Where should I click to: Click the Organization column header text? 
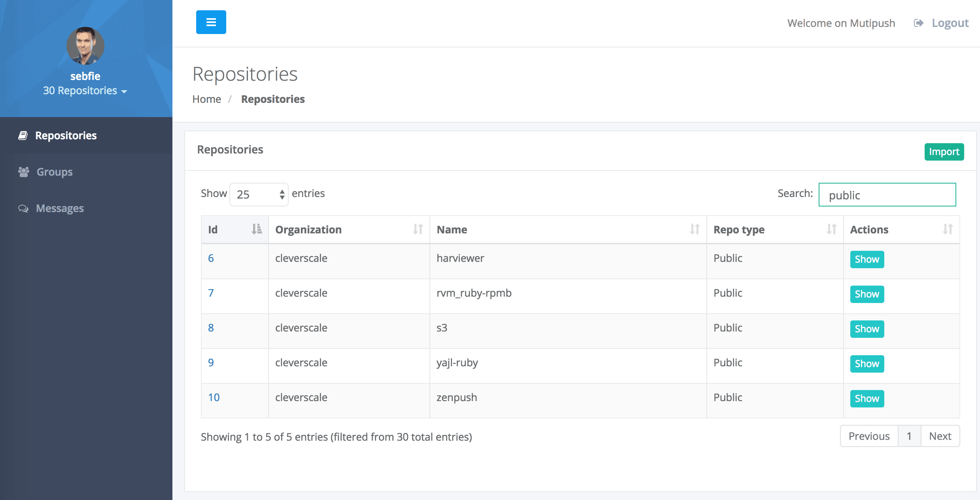(x=308, y=229)
